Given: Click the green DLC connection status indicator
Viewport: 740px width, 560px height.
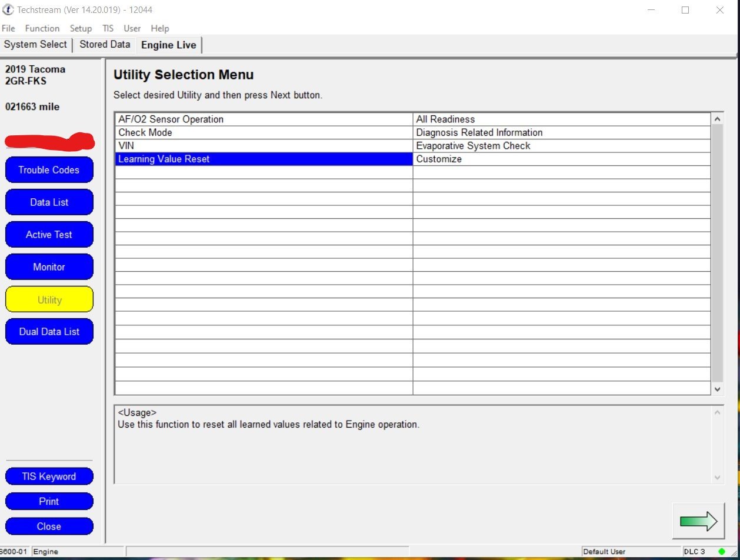Looking at the screenshot, I should [722, 552].
